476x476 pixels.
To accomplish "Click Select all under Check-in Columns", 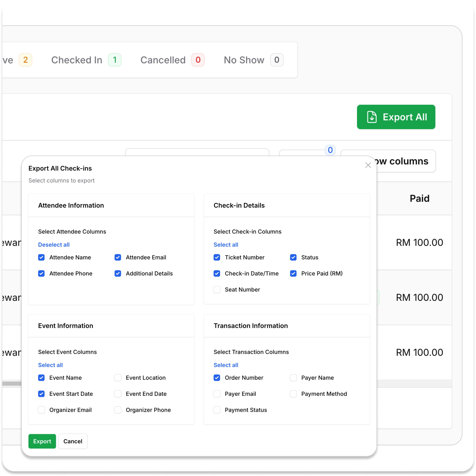I will tap(226, 245).
